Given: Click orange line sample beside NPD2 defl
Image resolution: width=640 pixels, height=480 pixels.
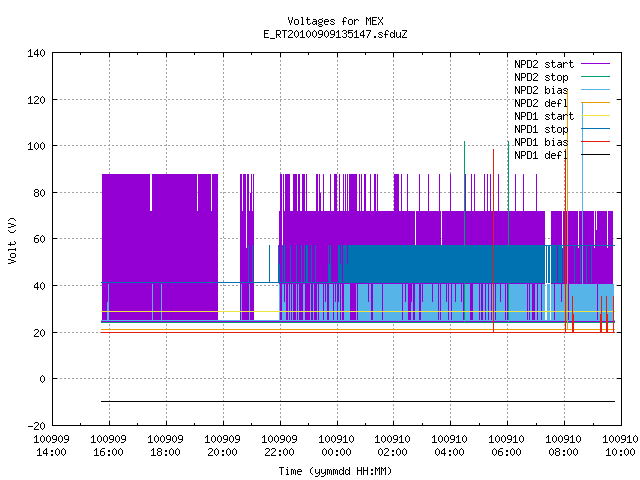Looking at the screenshot, I should click(596, 103).
